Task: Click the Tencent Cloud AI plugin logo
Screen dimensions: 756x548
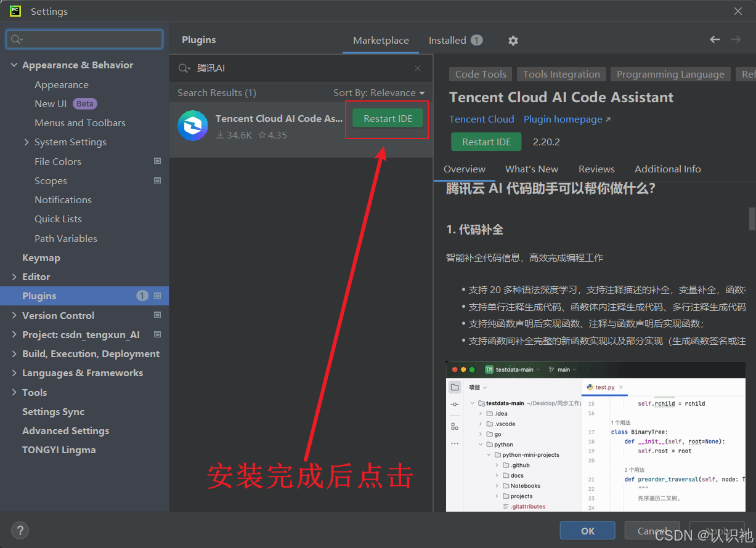Action: [193, 126]
